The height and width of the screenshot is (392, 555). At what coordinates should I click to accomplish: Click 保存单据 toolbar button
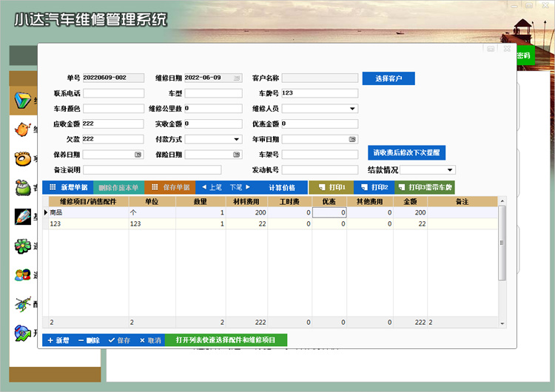click(x=170, y=188)
